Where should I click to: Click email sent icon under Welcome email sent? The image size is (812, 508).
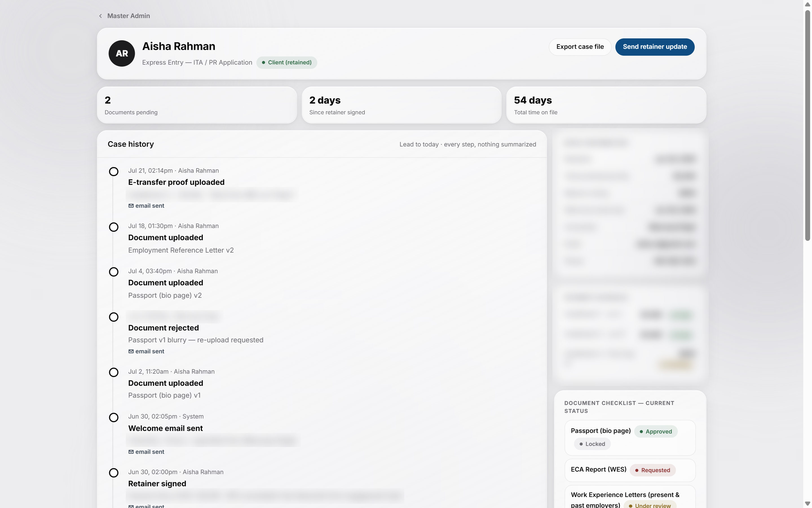click(131, 452)
